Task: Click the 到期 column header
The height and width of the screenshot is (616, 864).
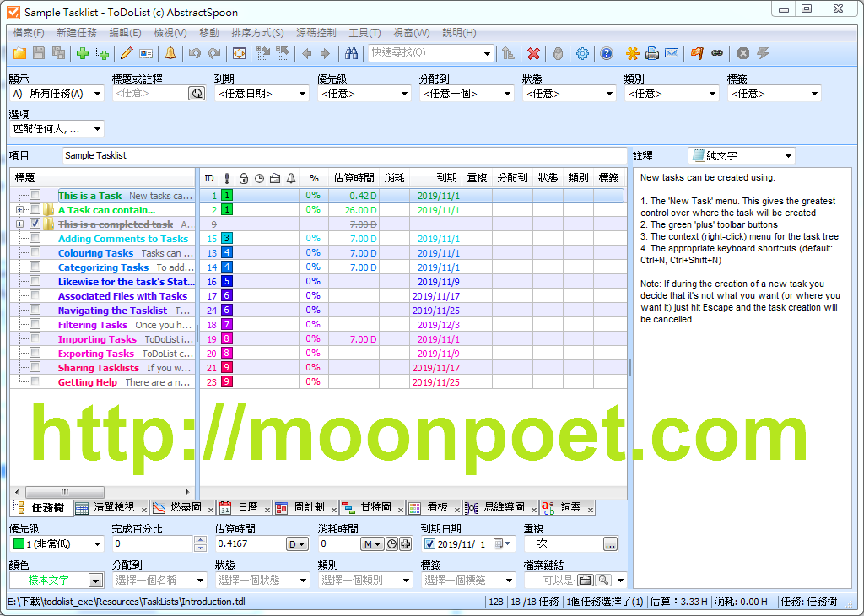Action: [x=446, y=178]
